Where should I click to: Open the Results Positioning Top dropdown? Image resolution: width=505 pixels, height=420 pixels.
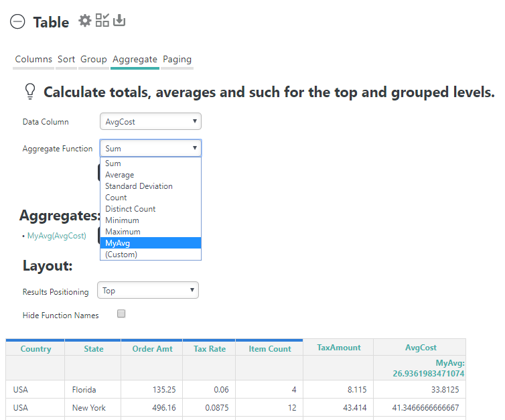tap(148, 290)
